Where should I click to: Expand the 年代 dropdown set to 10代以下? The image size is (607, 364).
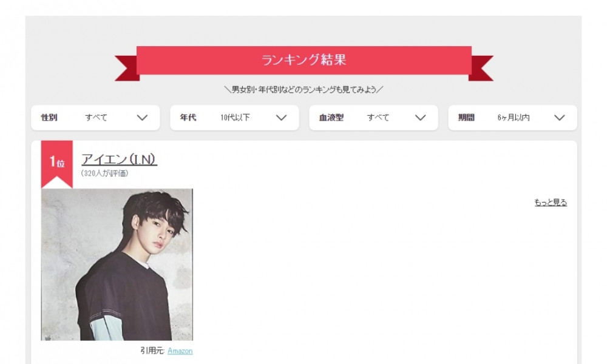[234, 118]
